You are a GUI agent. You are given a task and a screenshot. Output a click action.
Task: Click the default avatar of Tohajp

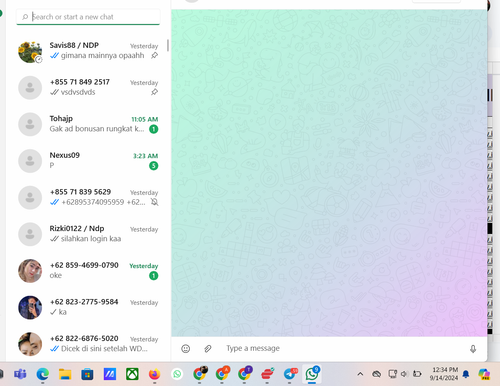pos(30,124)
